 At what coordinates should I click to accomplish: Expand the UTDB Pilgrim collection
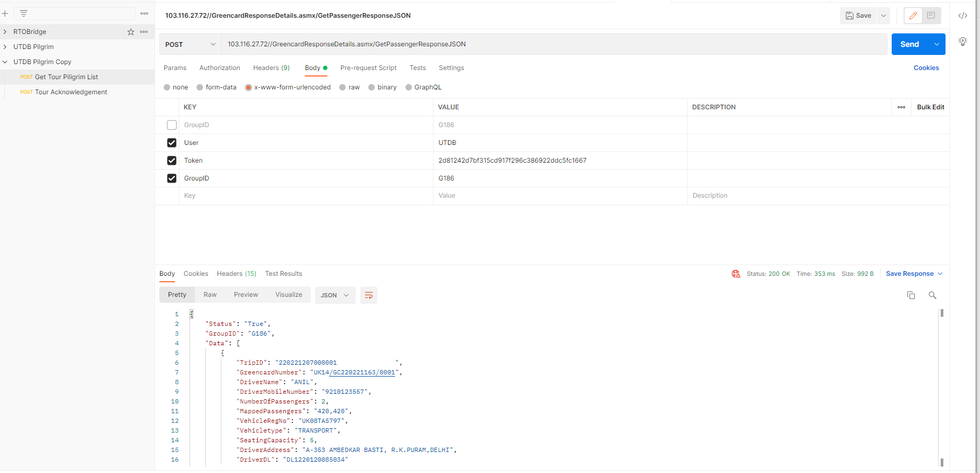point(5,47)
